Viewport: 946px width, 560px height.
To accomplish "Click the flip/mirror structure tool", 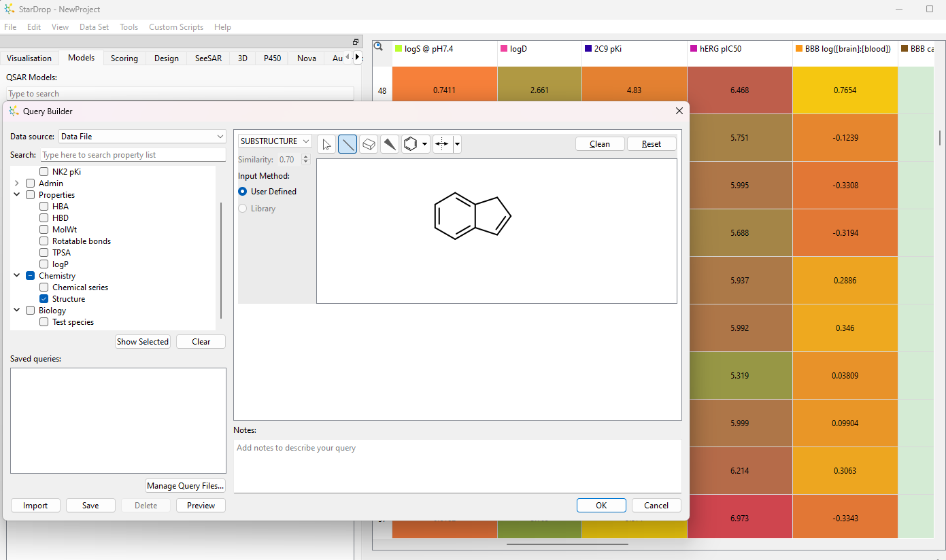I will coord(442,144).
